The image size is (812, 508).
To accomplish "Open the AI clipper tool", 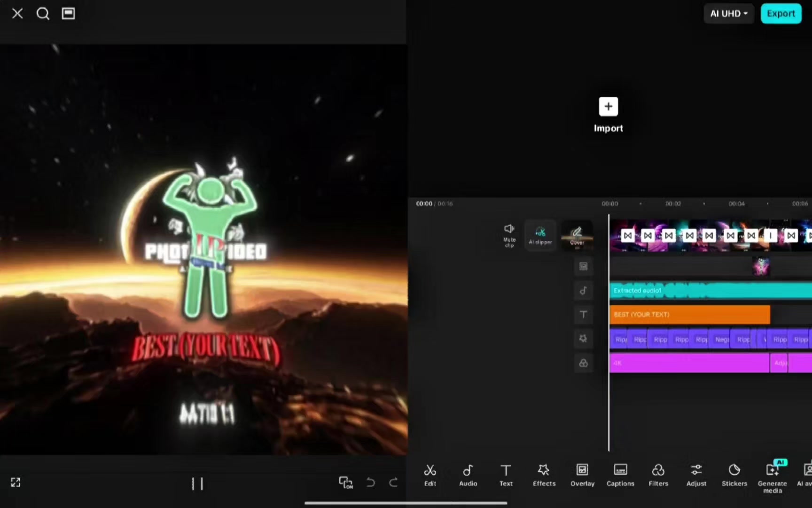I will tap(540, 235).
